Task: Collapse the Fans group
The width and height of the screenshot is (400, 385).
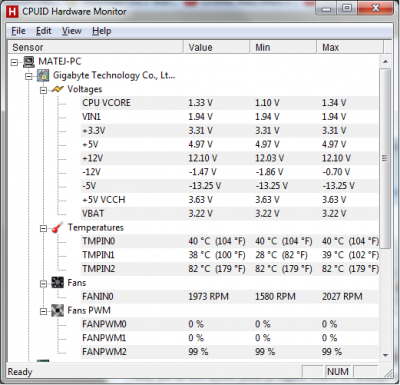Action: coord(43,284)
